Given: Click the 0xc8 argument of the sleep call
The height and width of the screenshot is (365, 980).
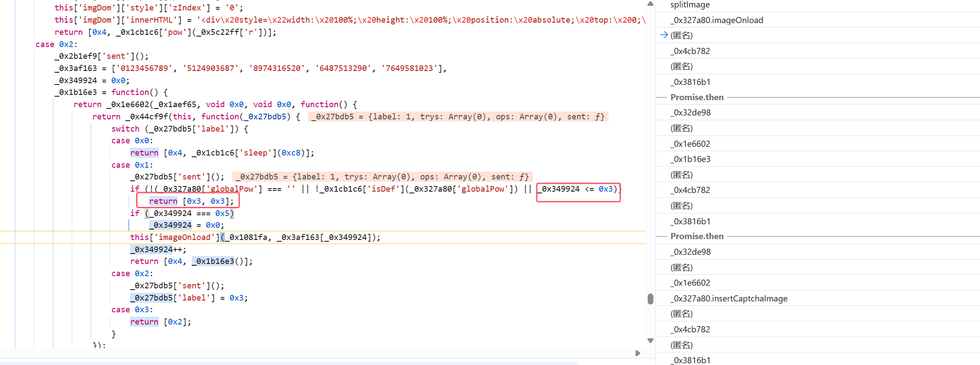Looking at the screenshot, I should pos(291,153).
